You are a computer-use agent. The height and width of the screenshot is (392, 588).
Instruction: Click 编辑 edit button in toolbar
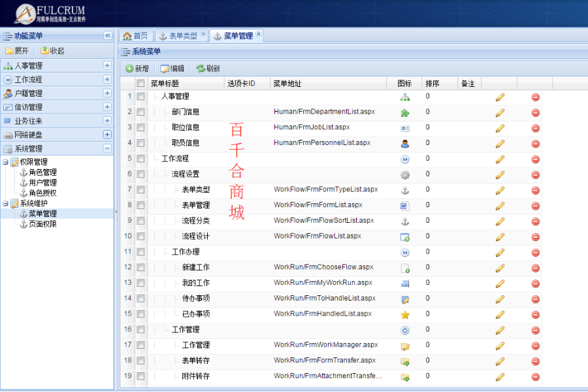click(172, 69)
